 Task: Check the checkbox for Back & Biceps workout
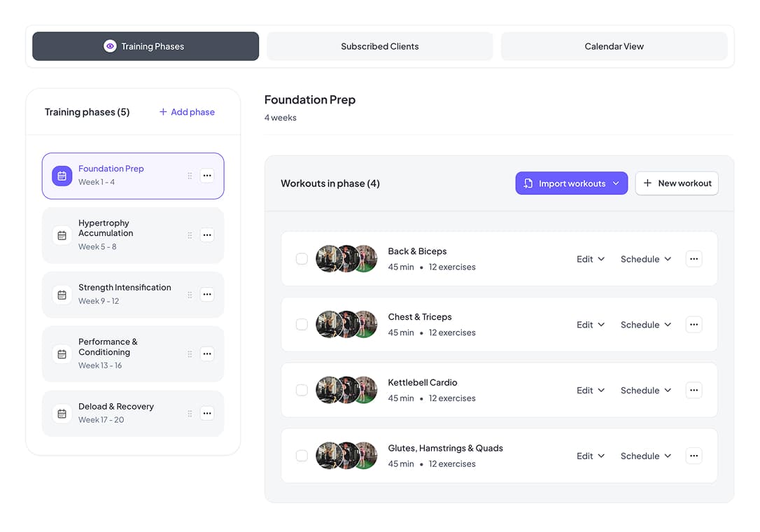302,258
